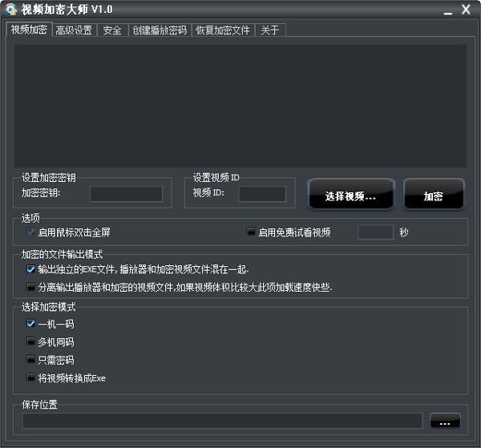Enable the 启用免费试看视频 checkbox
The height and width of the screenshot is (448, 481).
point(251,232)
